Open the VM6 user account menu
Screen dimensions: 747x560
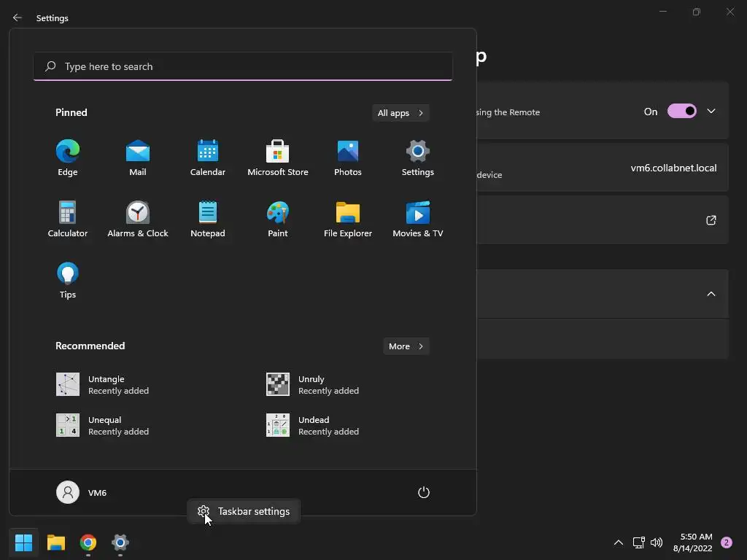(x=82, y=492)
